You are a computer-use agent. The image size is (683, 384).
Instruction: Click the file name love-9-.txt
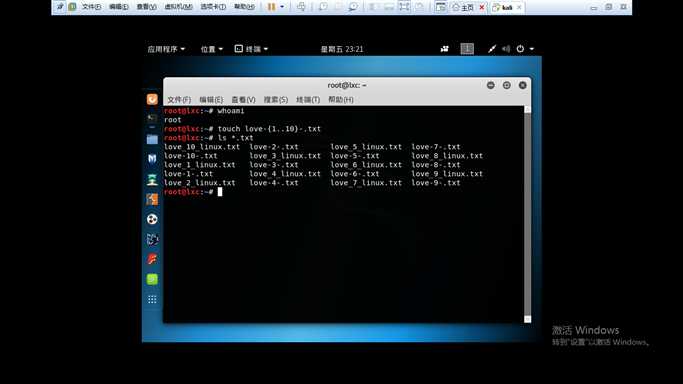tap(436, 183)
